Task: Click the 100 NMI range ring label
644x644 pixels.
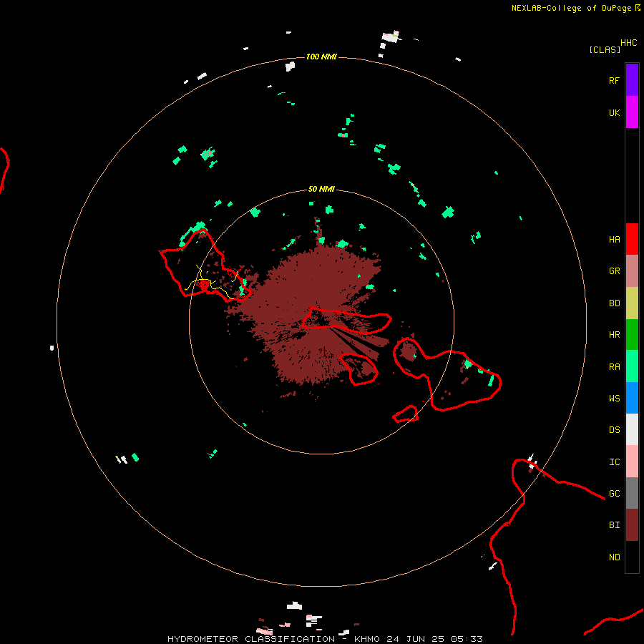Action: click(x=321, y=57)
